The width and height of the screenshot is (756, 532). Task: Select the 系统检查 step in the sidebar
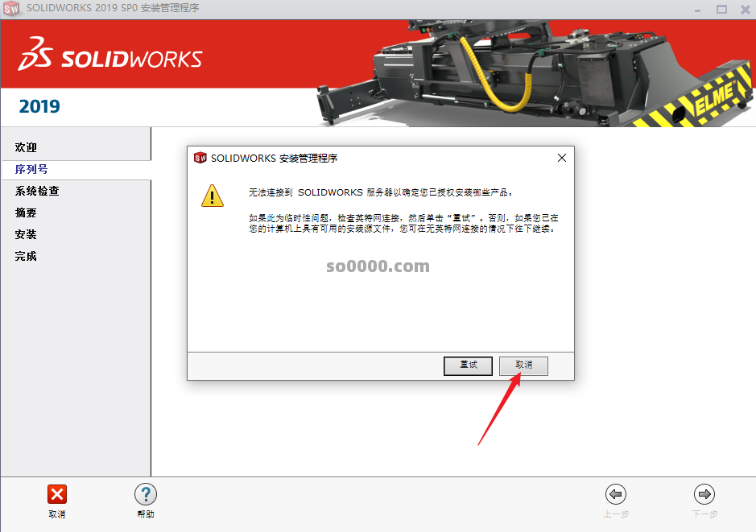pyautogui.click(x=37, y=191)
